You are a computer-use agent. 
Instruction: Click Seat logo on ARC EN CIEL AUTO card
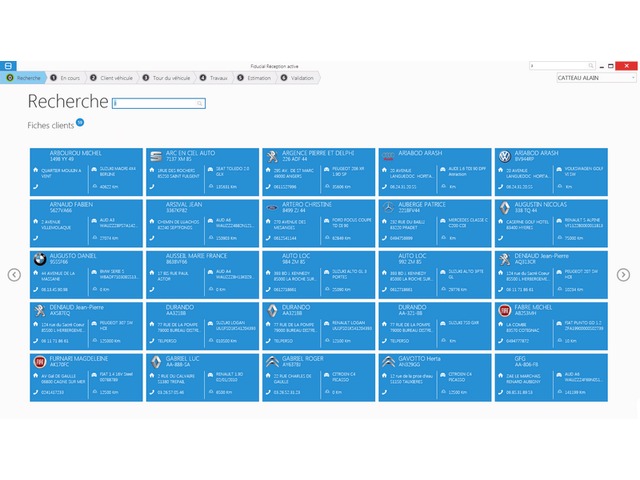click(x=156, y=156)
